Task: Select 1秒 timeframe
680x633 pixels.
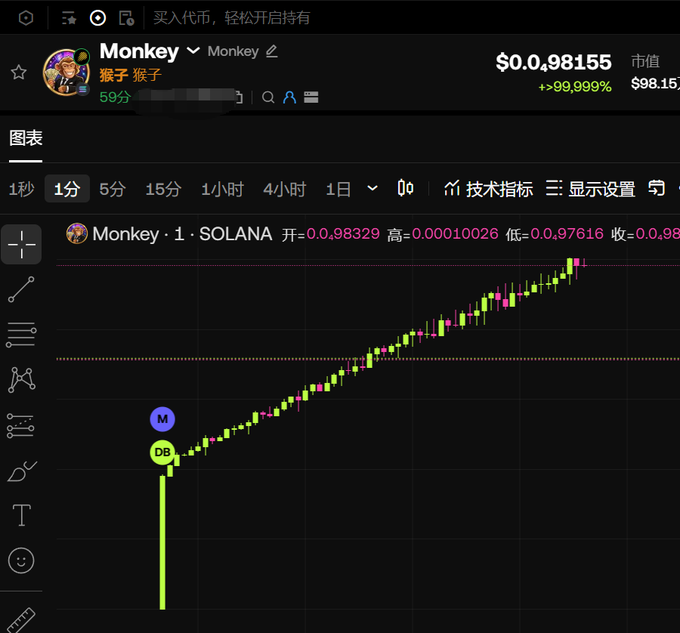Action: coord(21,189)
